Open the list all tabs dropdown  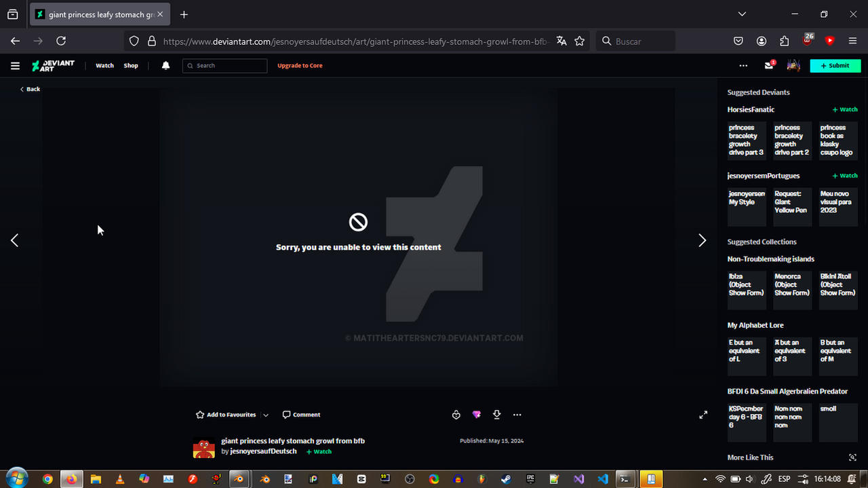coord(742,14)
